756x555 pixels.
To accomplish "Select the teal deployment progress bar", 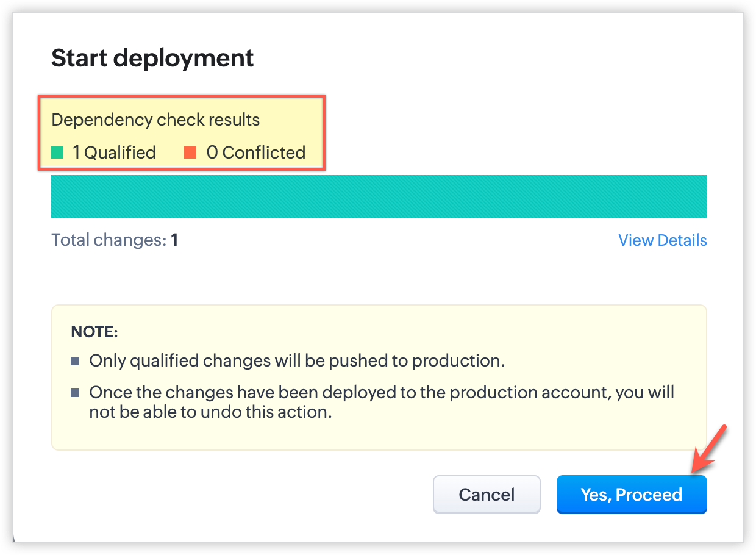I will (x=379, y=196).
